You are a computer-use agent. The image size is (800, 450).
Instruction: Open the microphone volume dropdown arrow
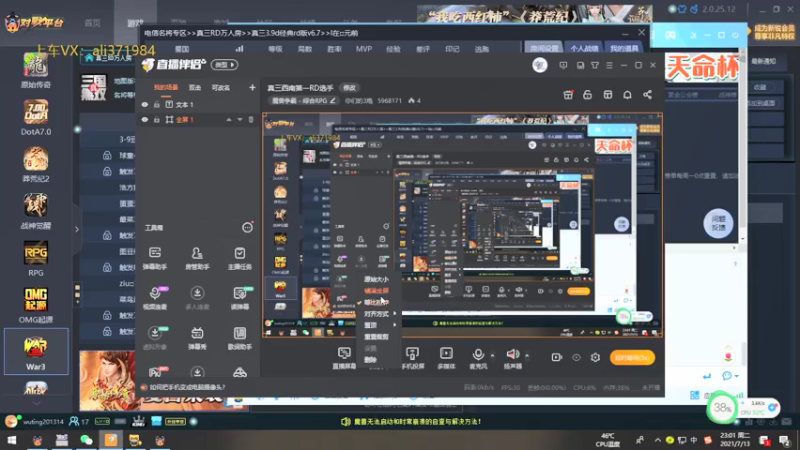click(x=492, y=355)
